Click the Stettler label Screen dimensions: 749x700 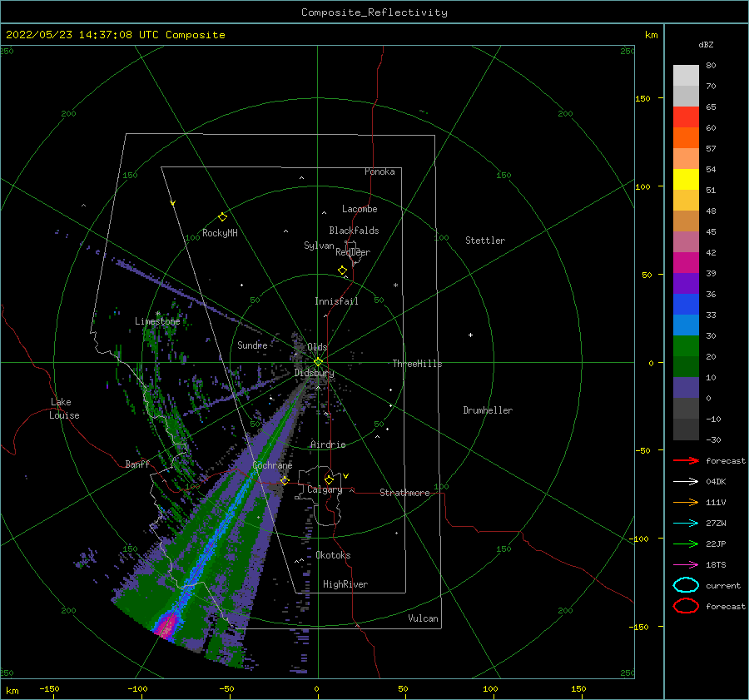click(485, 241)
